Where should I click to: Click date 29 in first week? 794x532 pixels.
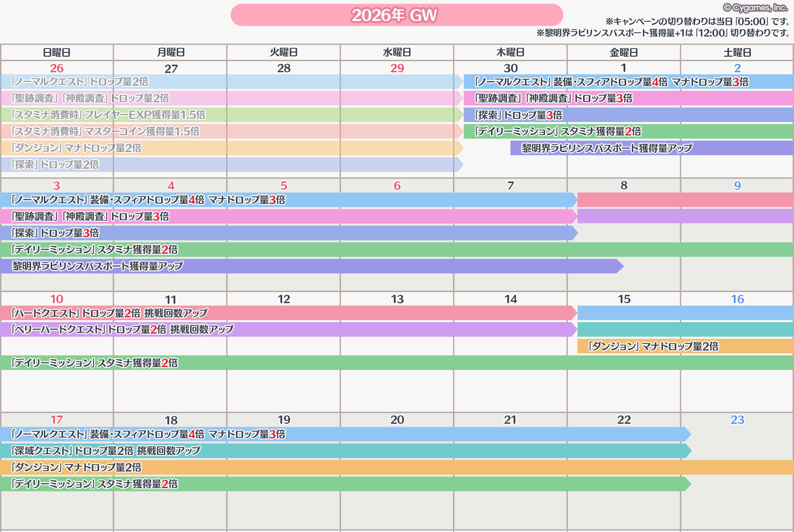coord(397,68)
